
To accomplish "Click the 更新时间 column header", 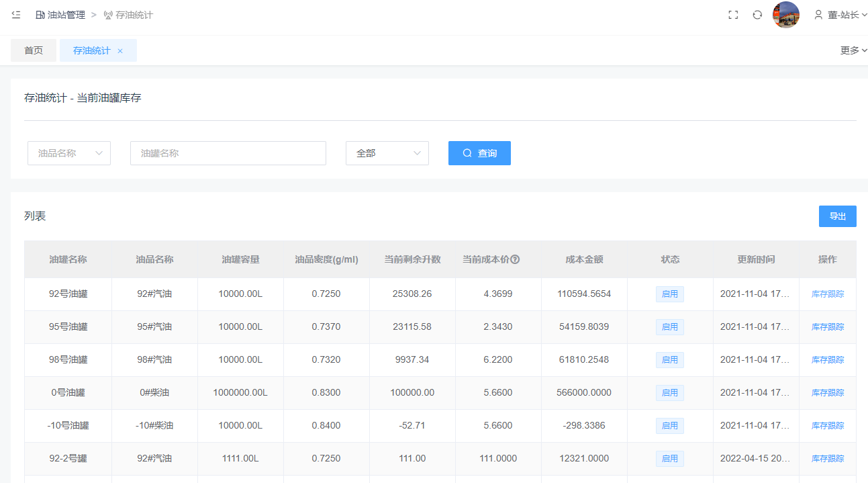I will (756, 259).
